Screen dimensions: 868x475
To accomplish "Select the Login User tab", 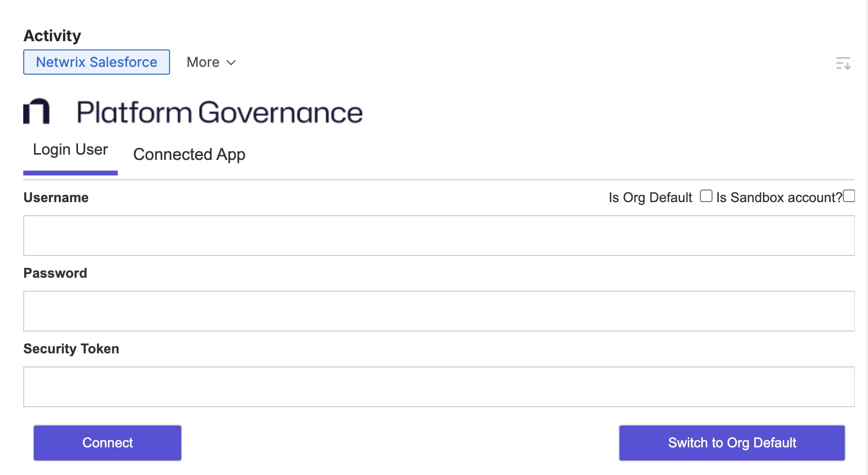I will pos(70,149).
